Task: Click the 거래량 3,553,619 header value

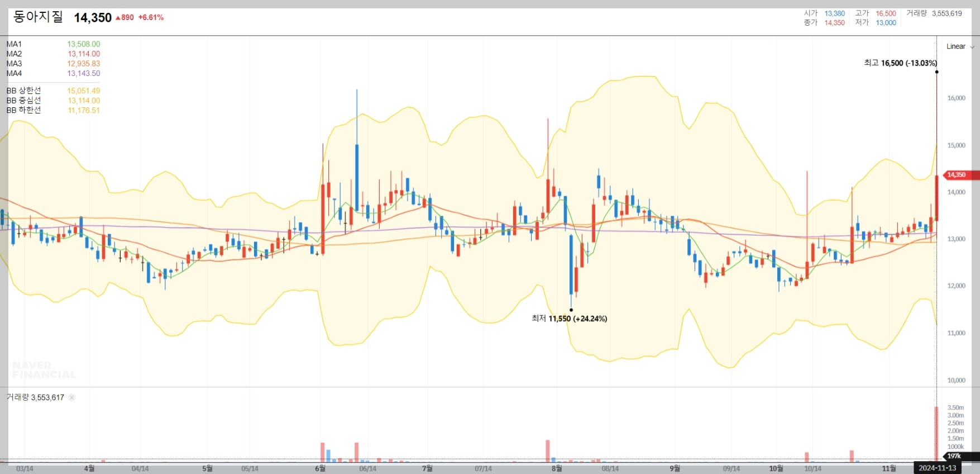Action: (x=934, y=13)
